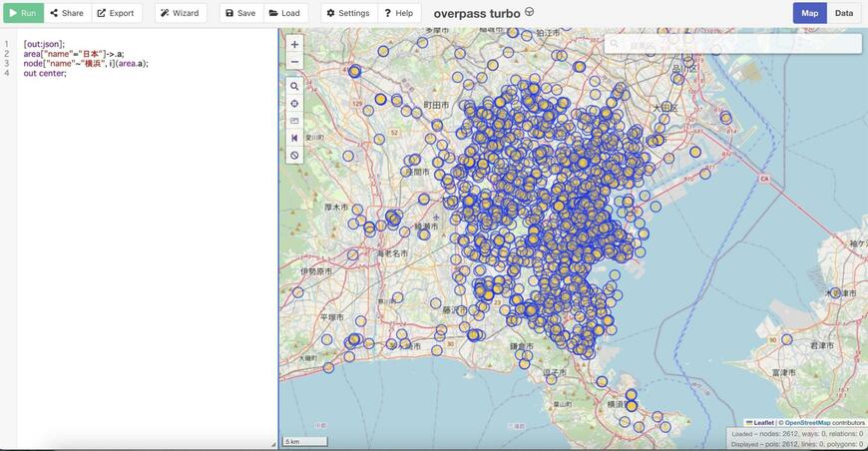Open the OpenStreetMap attribution link
This screenshot has width=868, height=451.
tap(807, 423)
